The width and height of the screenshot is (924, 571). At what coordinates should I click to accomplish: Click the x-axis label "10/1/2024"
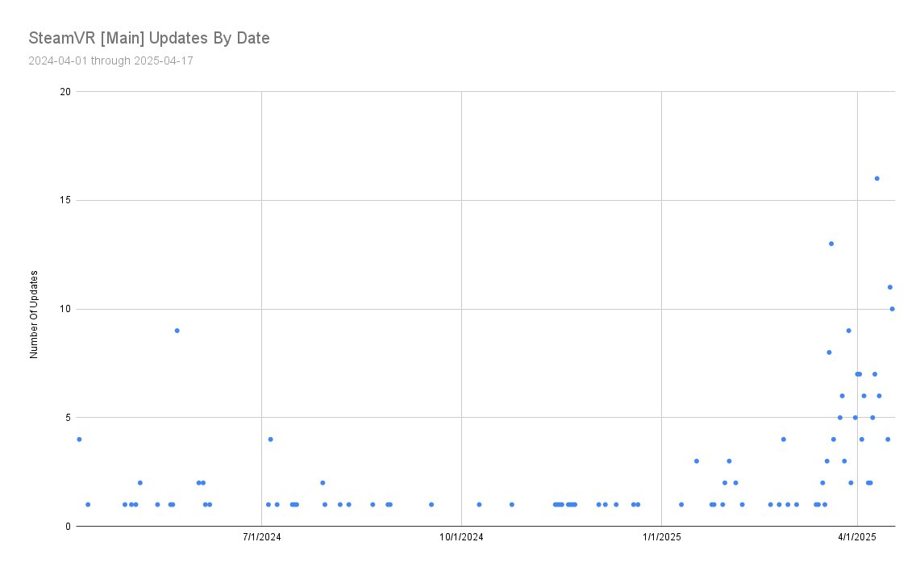pos(460,538)
